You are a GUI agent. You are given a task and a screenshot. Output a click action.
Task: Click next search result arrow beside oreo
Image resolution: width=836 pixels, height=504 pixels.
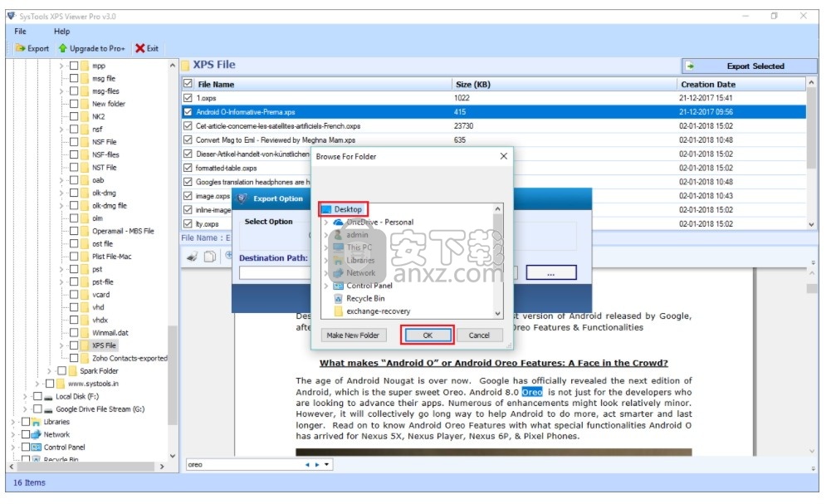[x=317, y=465]
